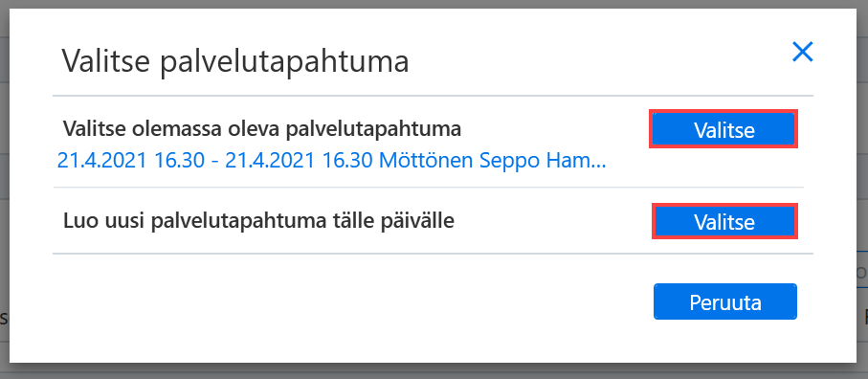Click the Valitse palvelutapahtuma dialog title
The height and width of the screenshot is (379, 868).
coord(235,61)
